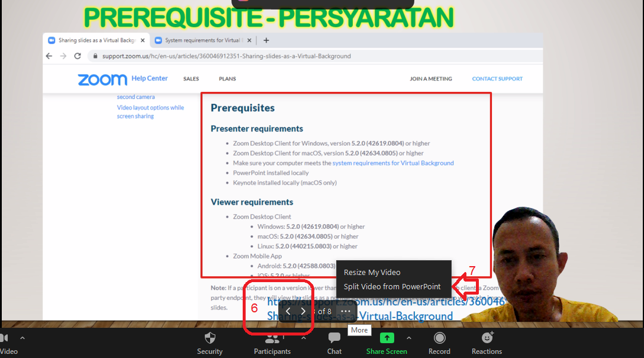Close the 'System requirements' browser tab
The height and width of the screenshot is (358, 644).
[249, 40]
